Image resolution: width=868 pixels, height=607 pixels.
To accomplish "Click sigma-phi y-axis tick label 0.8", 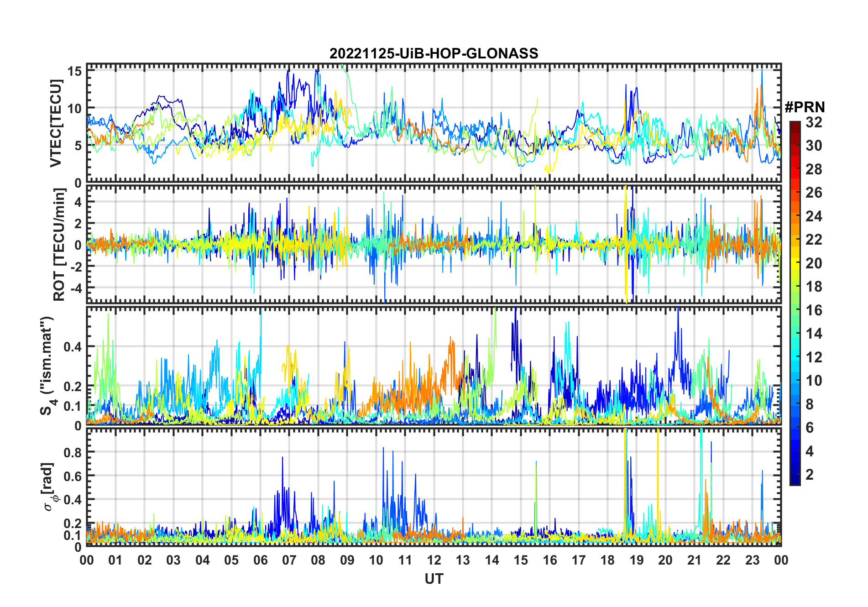I will pyautogui.click(x=73, y=452).
